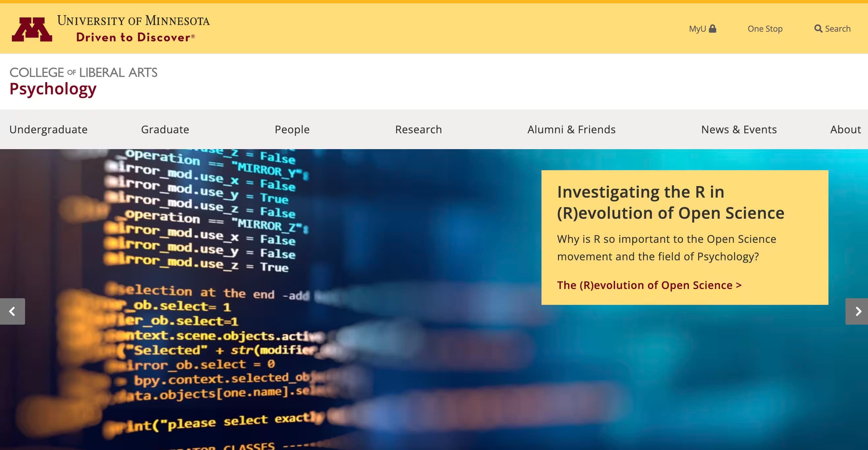Open the News & Events menu
Screen dimensions: 868x450
(739, 129)
